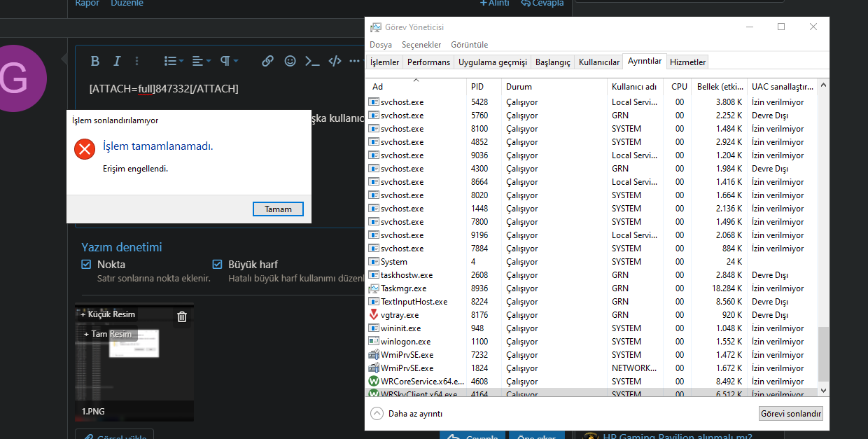Open the Dosya menu in Task Manager
Viewport: 868px width, 439px height.
381,45
